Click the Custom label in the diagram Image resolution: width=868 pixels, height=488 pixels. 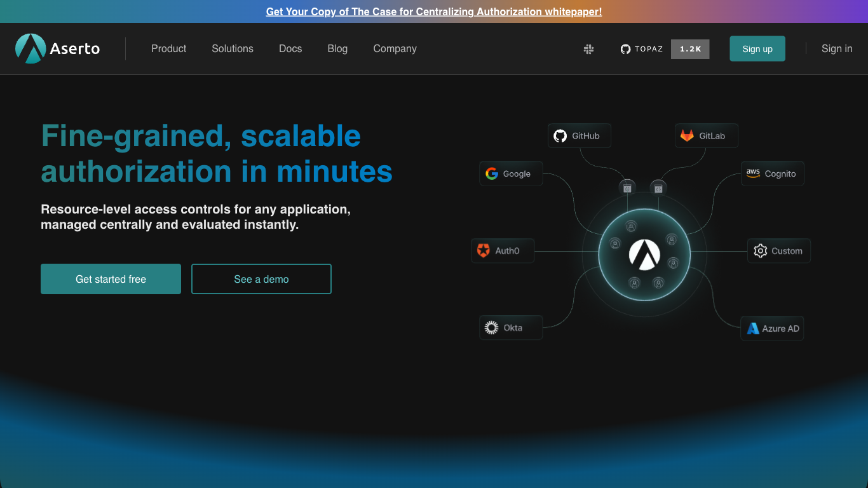(787, 251)
